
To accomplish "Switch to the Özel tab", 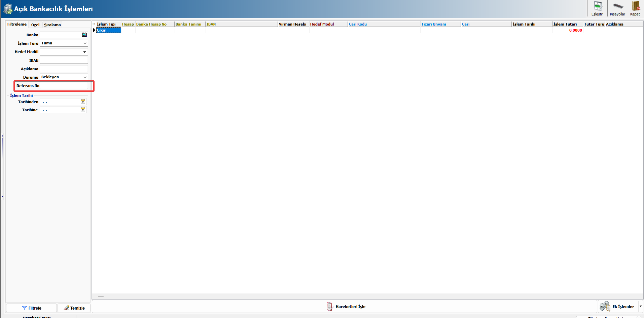I will 35,25.
